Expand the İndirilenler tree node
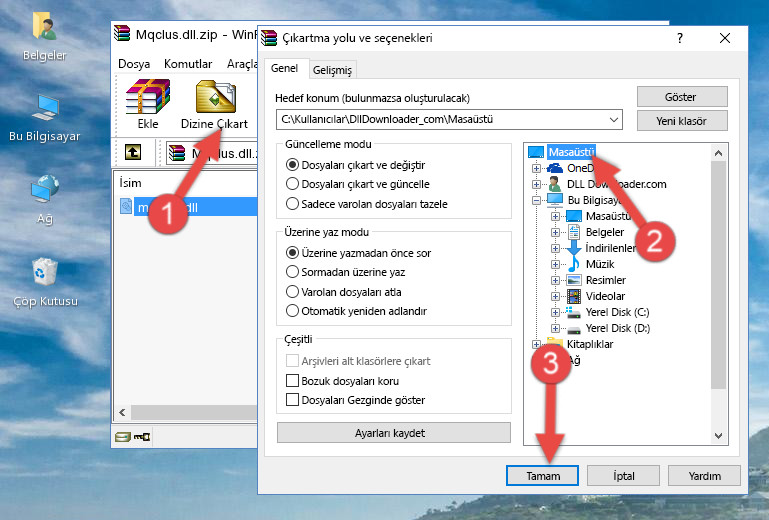 tap(555, 248)
